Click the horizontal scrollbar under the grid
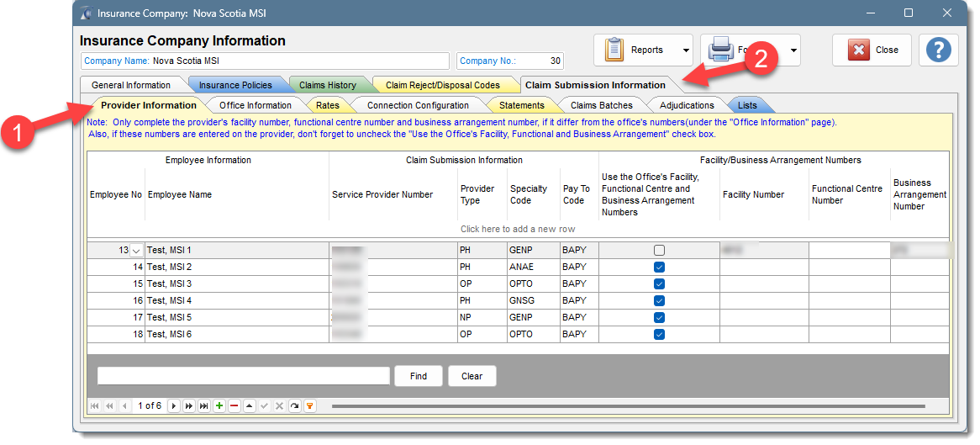 tap(628, 406)
